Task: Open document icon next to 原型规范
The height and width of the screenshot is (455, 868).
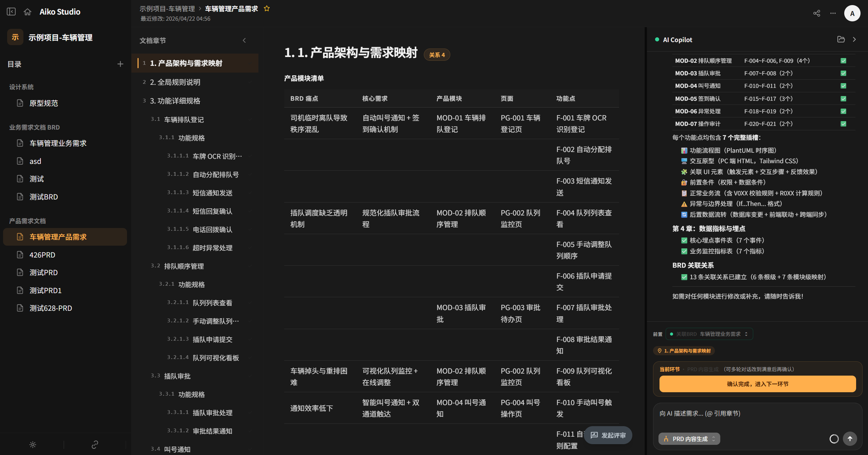Action: pyautogui.click(x=20, y=103)
